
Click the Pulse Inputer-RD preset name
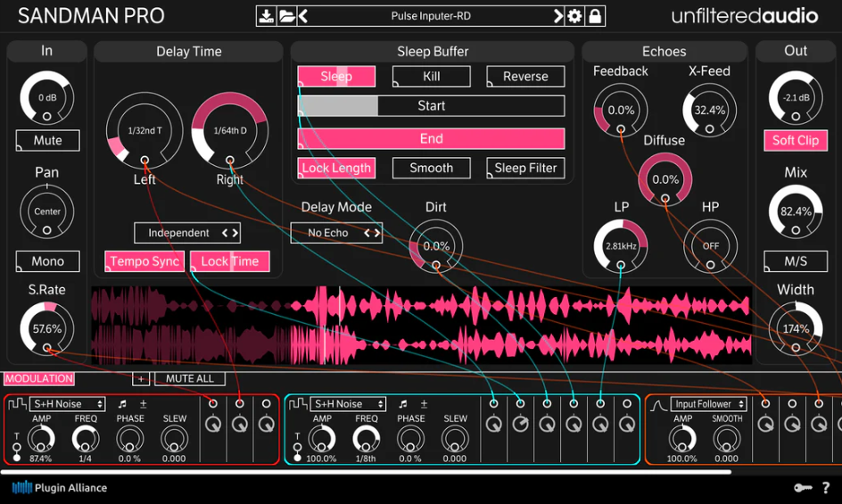pyautogui.click(x=431, y=16)
